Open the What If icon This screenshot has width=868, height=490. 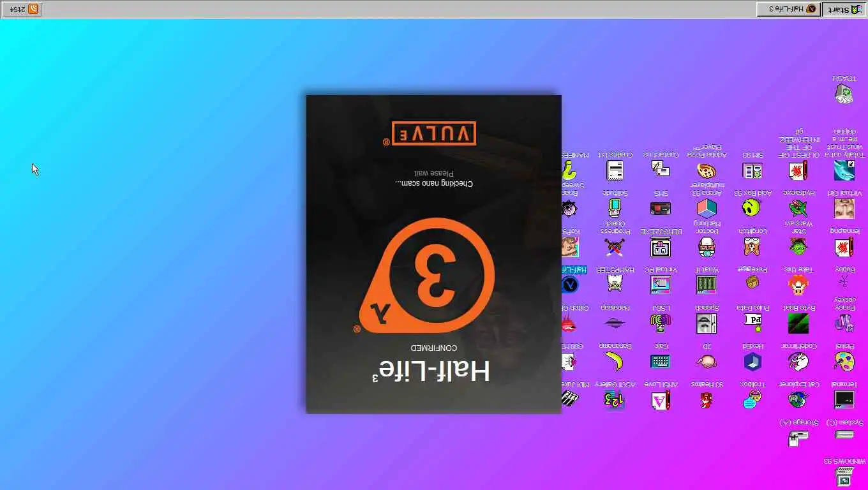[x=706, y=285]
